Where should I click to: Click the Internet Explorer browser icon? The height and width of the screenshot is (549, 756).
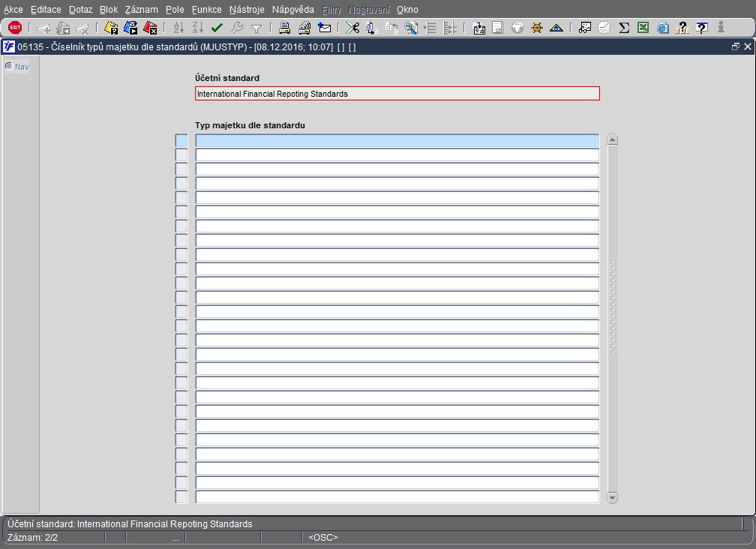(663, 28)
